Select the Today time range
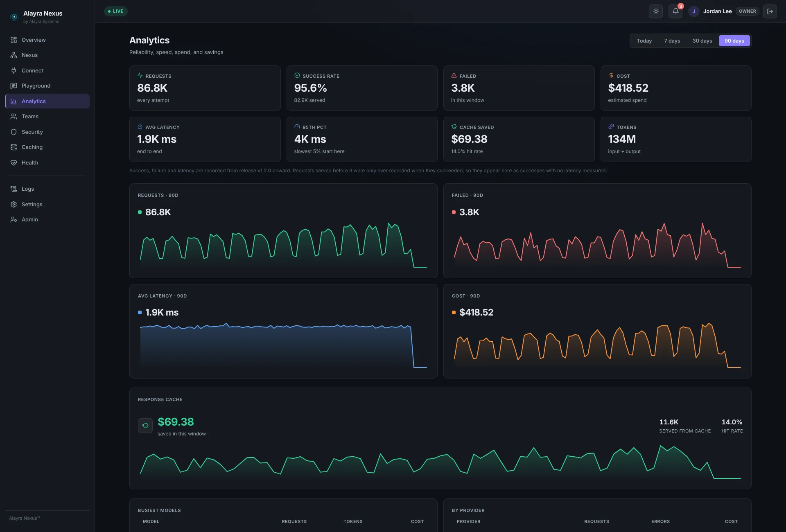This screenshot has height=532, width=786. tap(644, 41)
